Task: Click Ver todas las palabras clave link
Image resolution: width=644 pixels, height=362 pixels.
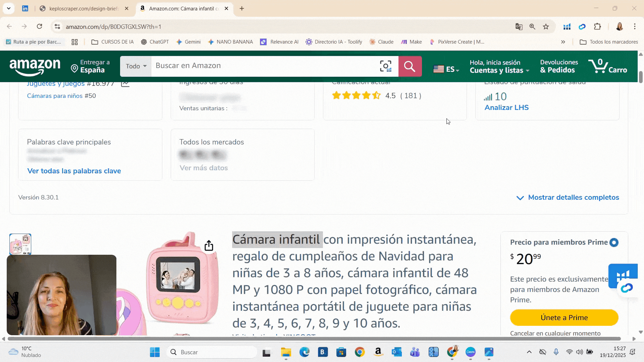Action: [x=74, y=171]
